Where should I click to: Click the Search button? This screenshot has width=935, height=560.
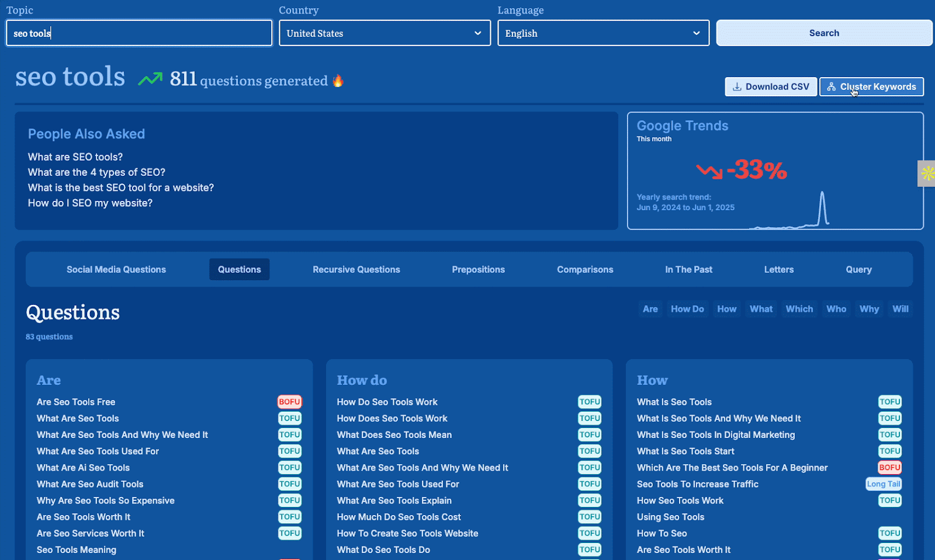coord(824,33)
